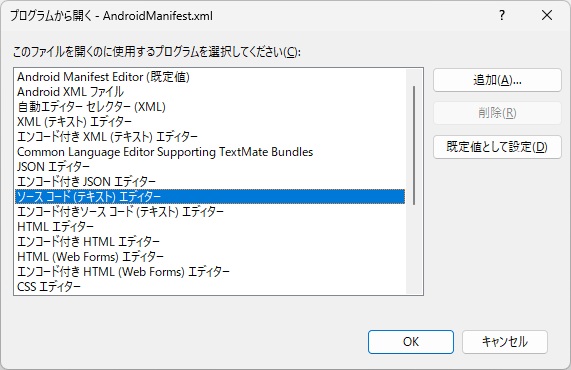Click the 追加(A)... button
The width and height of the screenshot is (571, 370).
pos(497,80)
